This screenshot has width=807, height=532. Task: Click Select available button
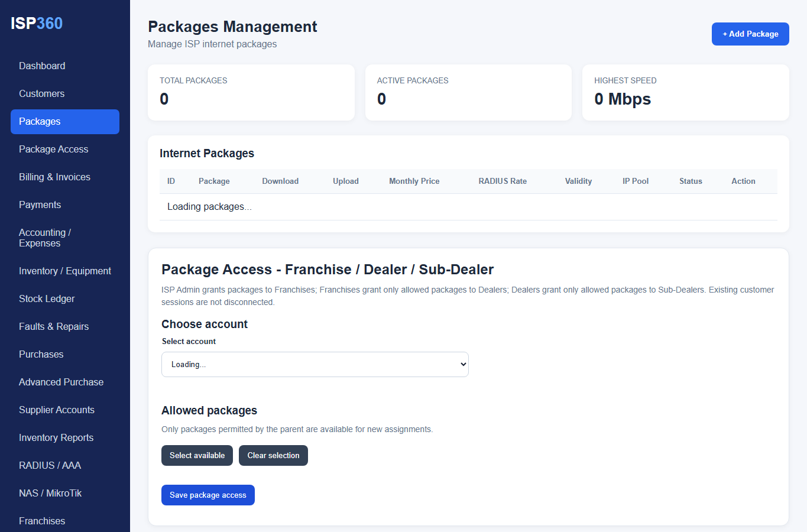point(197,455)
